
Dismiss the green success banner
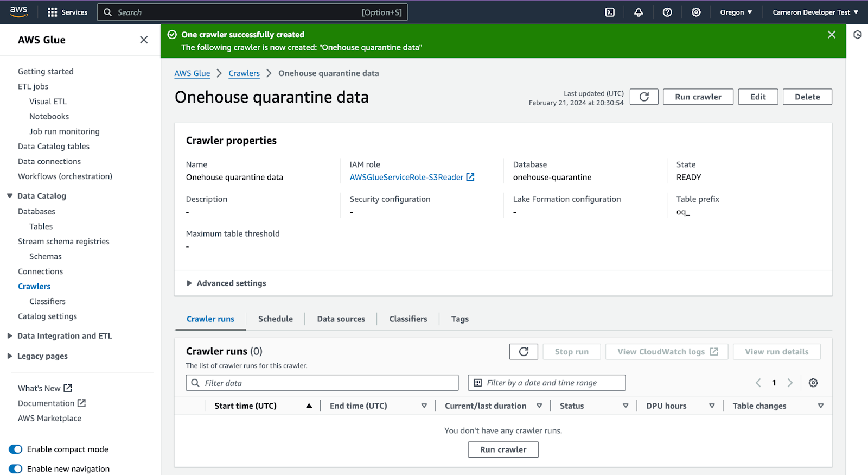click(x=832, y=35)
